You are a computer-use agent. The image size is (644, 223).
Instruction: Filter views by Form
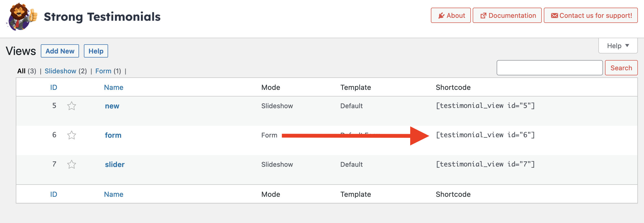point(103,71)
